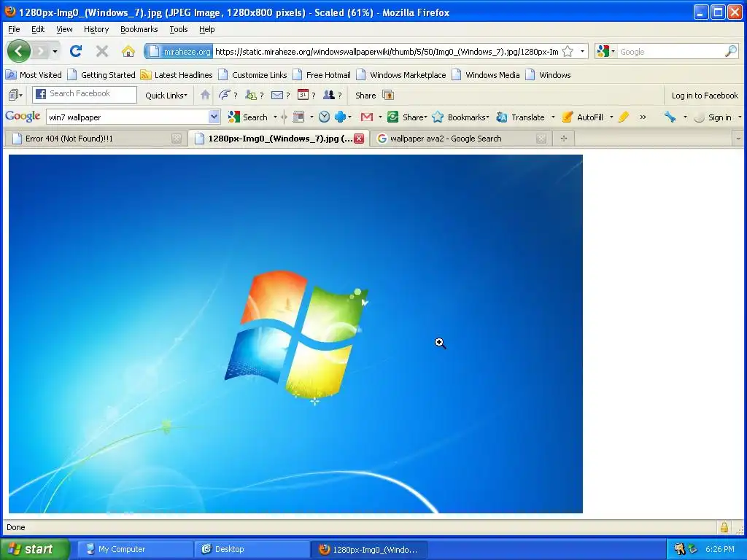Click the Google toolbar highlighter icon
The height and width of the screenshot is (560, 747).
(623, 117)
